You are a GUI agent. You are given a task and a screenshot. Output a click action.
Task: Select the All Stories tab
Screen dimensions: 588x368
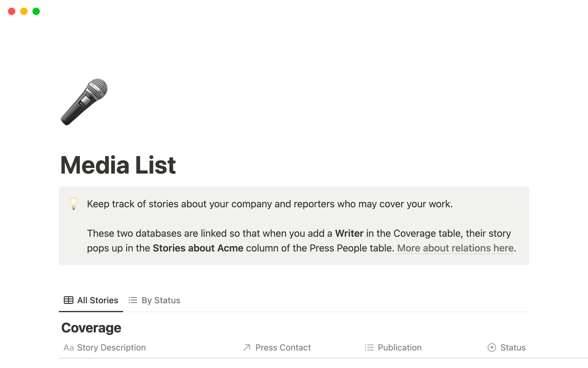[97, 300]
